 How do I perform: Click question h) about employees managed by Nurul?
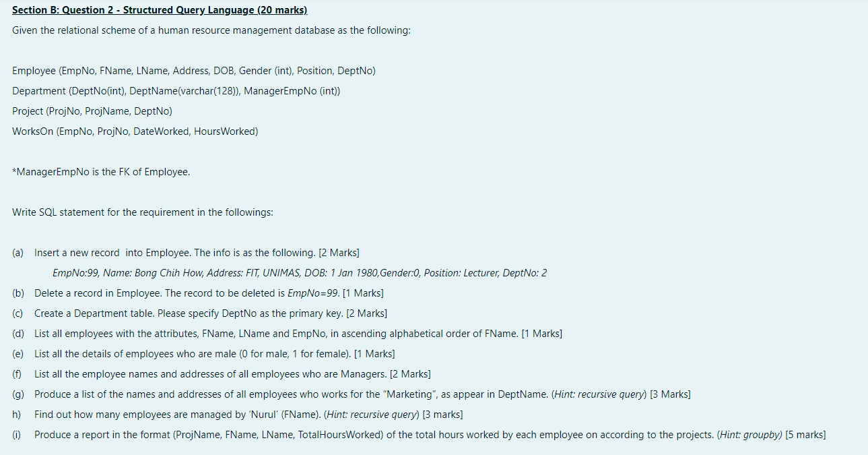pyautogui.click(x=238, y=415)
